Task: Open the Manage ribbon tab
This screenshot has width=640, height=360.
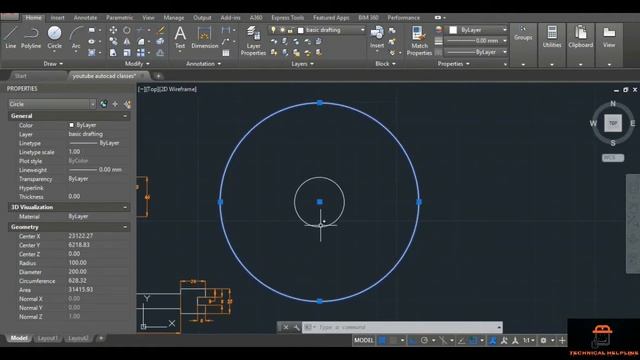Action: coord(173,18)
